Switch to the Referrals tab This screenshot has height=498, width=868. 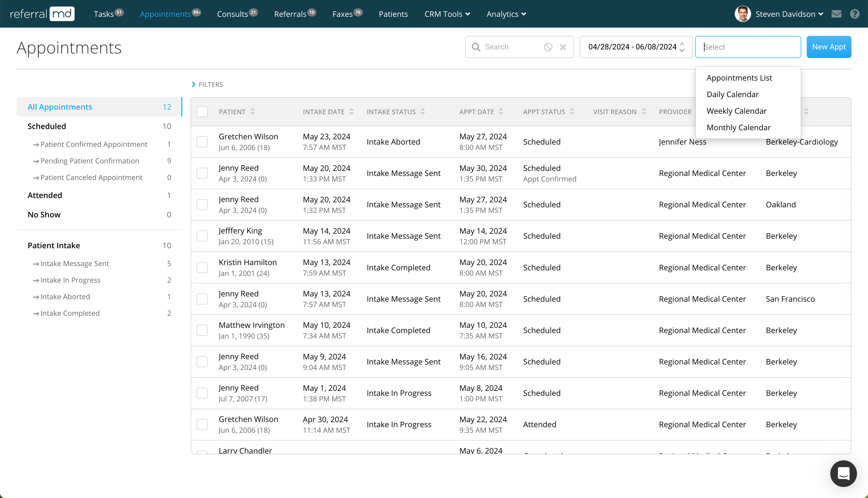point(290,14)
